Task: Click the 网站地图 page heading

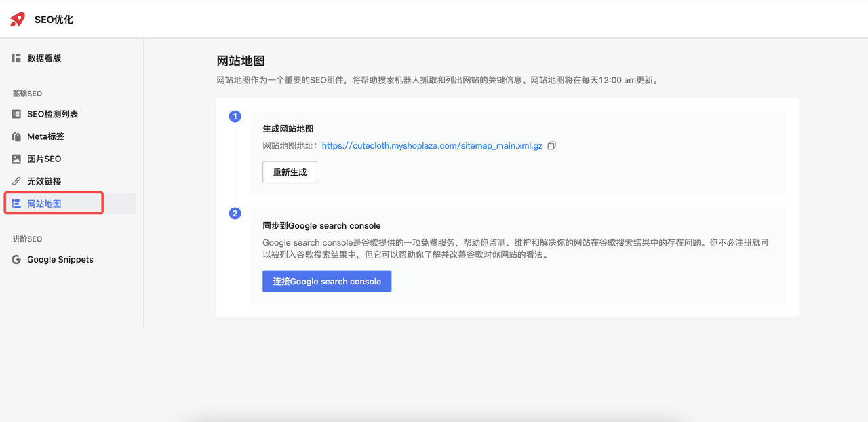Action: (241, 61)
